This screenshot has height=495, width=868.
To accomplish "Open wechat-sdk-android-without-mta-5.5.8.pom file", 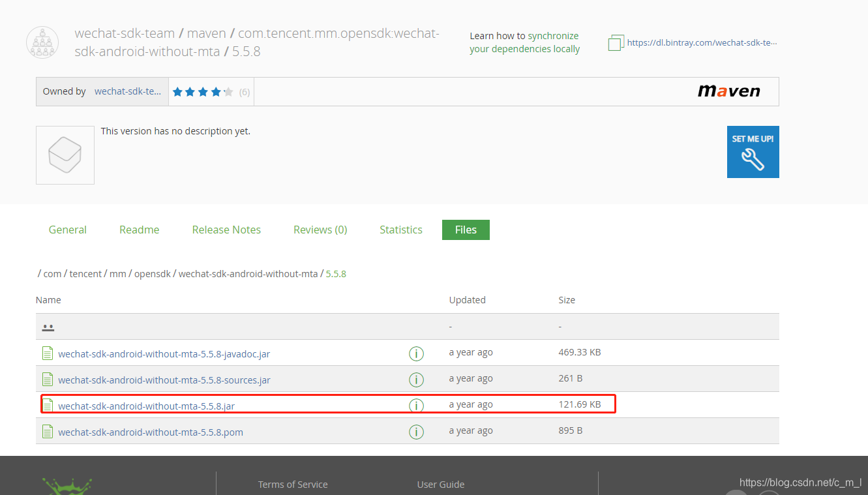I will [x=151, y=432].
